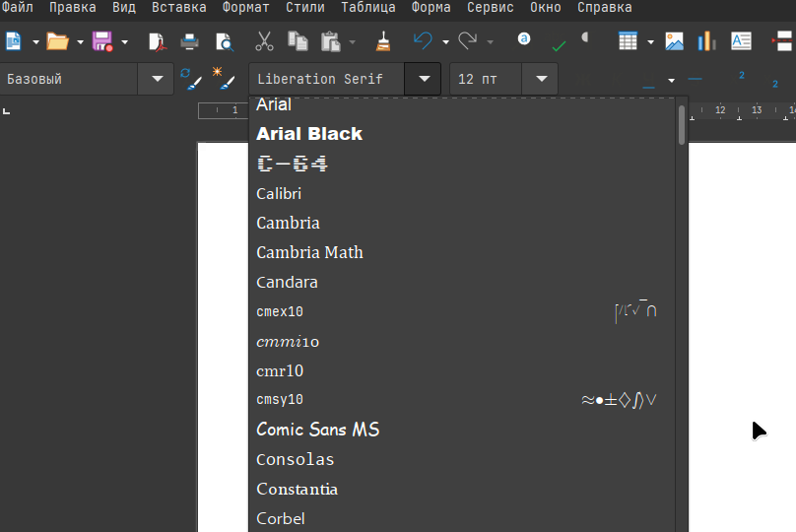Screen dimensions: 796x532
Task: Select the cmr10 font
Action: pos(463,370)
